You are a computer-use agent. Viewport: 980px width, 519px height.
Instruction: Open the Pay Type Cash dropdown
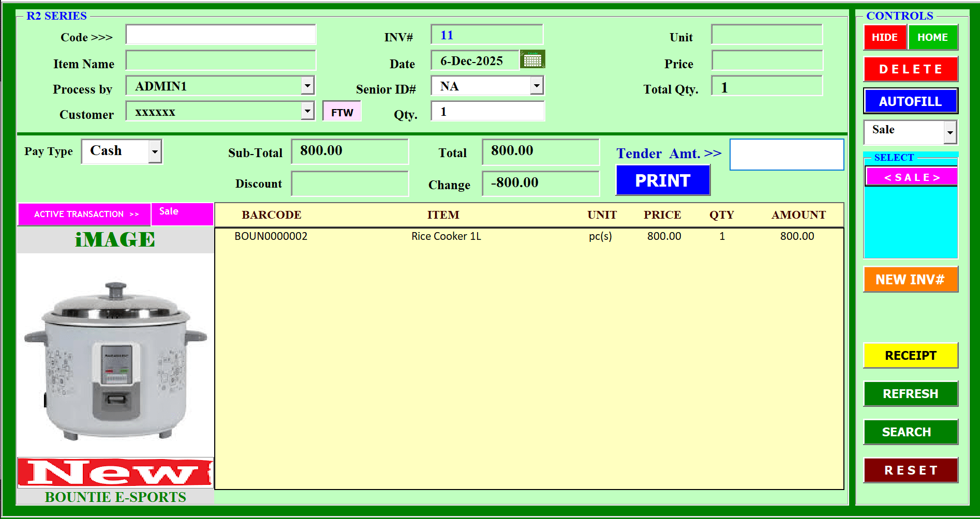(155, 152)
